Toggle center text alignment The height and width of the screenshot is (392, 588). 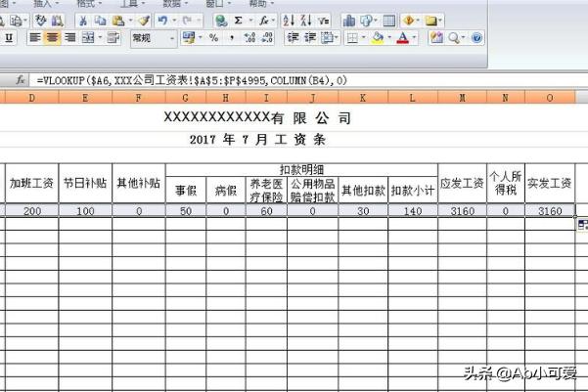52,38
